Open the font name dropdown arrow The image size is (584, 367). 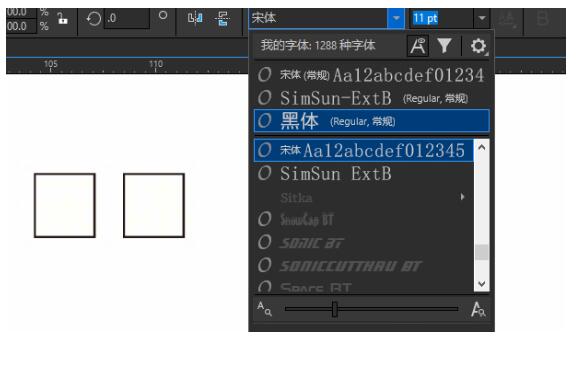click(x=396, y=18)
